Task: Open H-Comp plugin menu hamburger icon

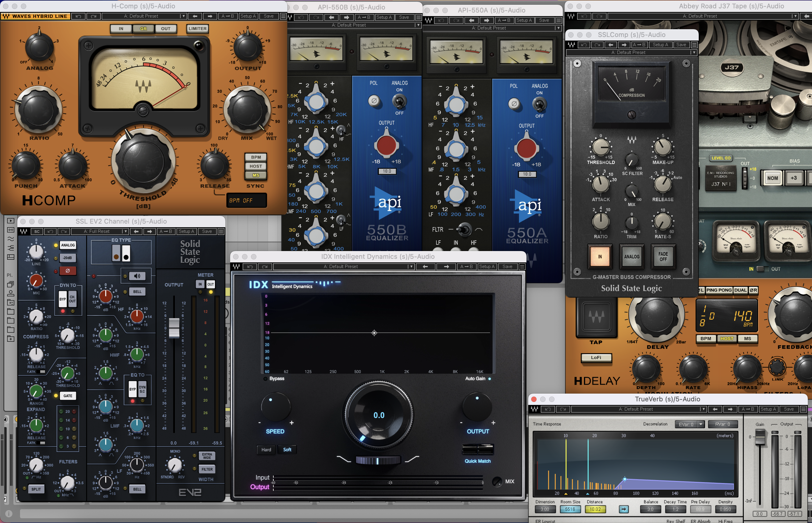Action: pos(283,16)
